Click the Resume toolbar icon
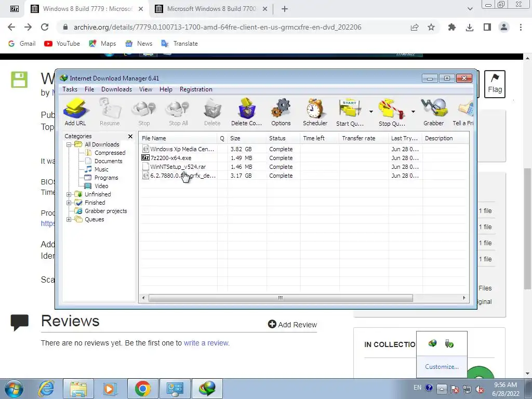Viewport: 532px width, 399px height. [110, 112]
